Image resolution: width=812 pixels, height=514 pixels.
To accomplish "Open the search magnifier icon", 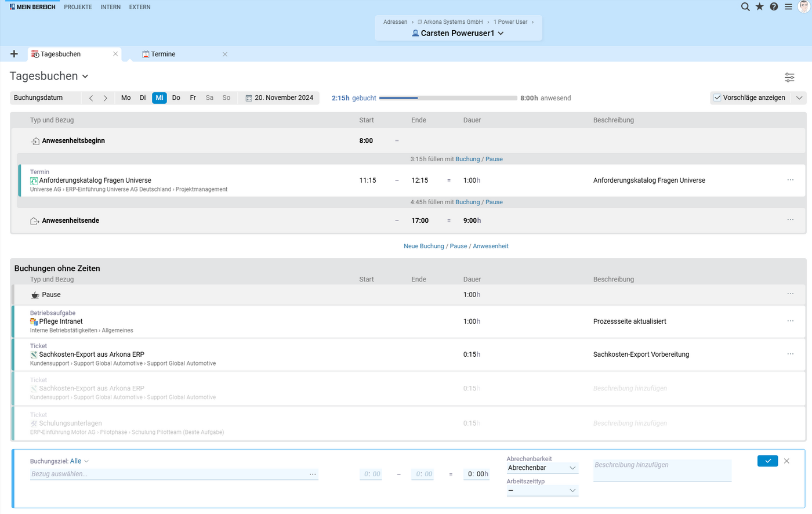I will click(745, 7).
